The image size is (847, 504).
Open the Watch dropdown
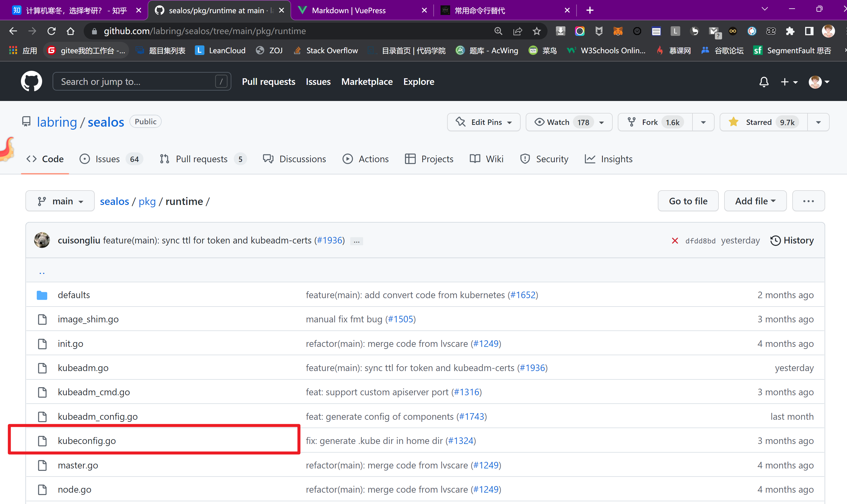pyautogui.click(x=569, y=122)
